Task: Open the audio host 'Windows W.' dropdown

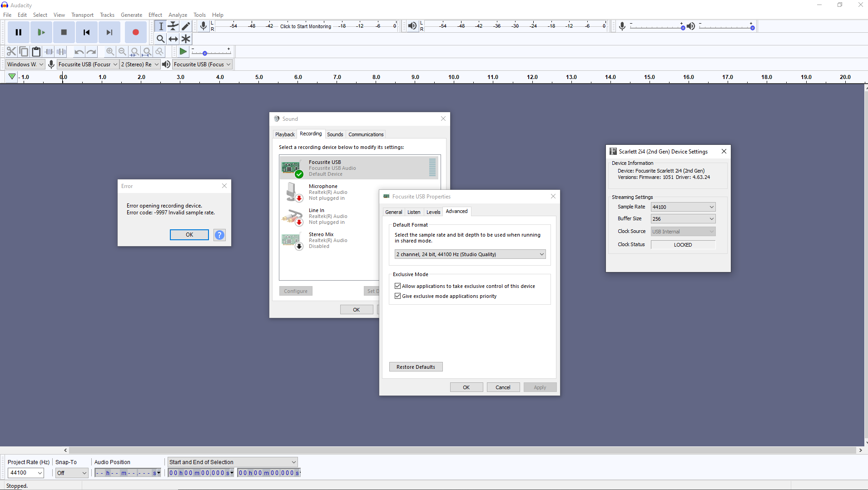Action: [x=25, y=64]
